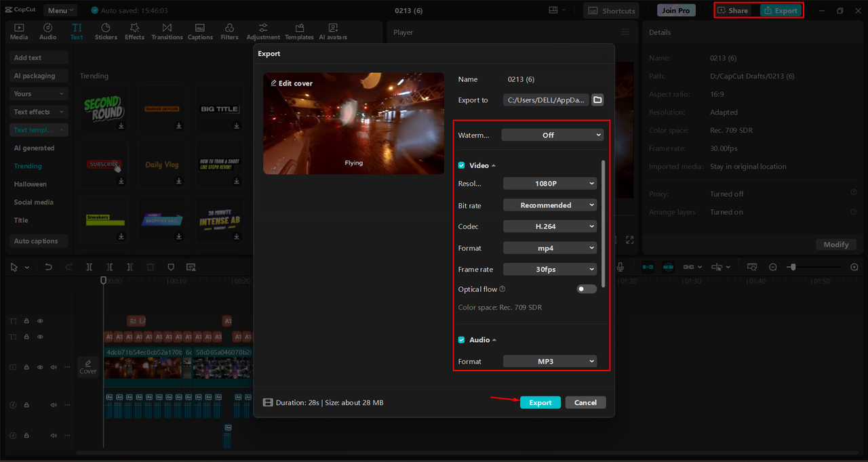Click the Export dialog vertical scrollbar
868x462 pixels.
click(x=602, y=223)
